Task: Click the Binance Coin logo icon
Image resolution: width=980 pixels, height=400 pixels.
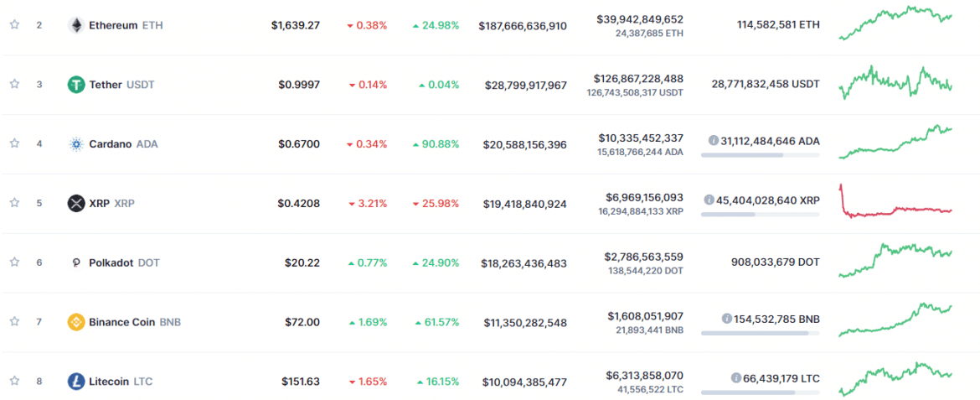Action: tap(76, 322)
